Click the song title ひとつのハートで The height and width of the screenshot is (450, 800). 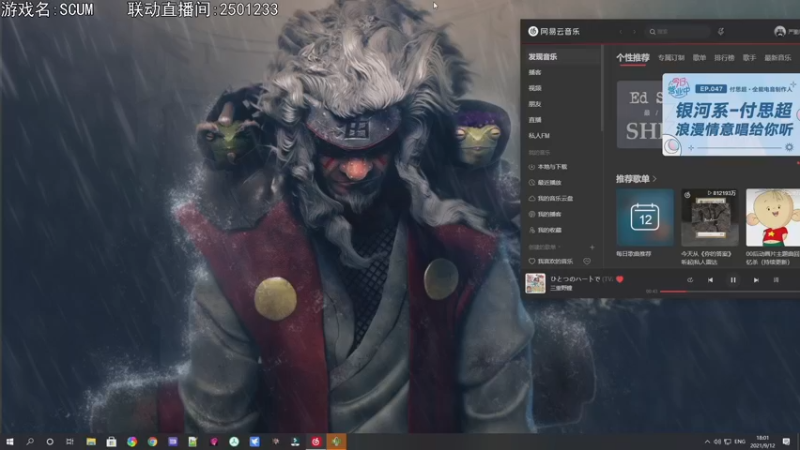pyautogui.click(x=575, y=279)
